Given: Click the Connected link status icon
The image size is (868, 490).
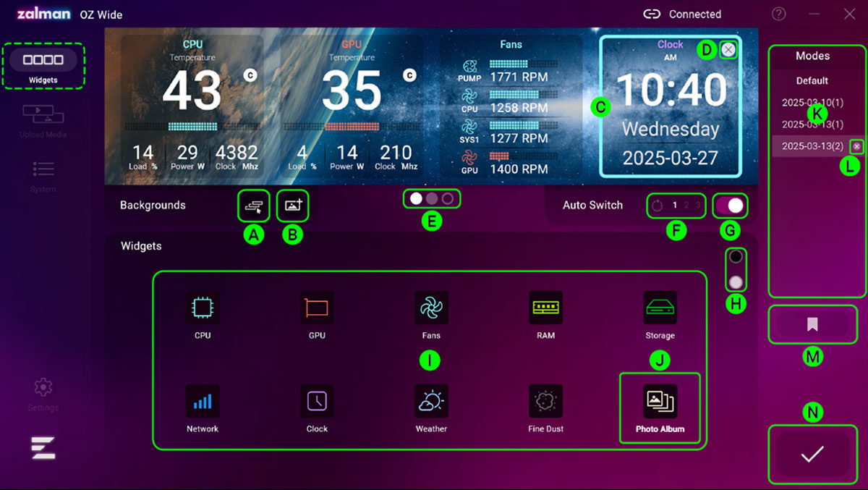Looking at the screenshot, I should (652, 14).
